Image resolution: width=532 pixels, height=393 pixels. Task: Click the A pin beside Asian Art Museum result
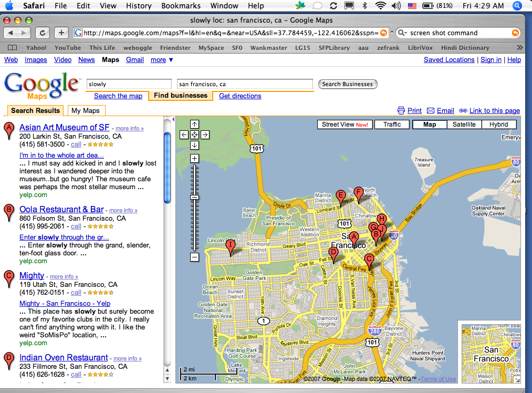(9, 131)
